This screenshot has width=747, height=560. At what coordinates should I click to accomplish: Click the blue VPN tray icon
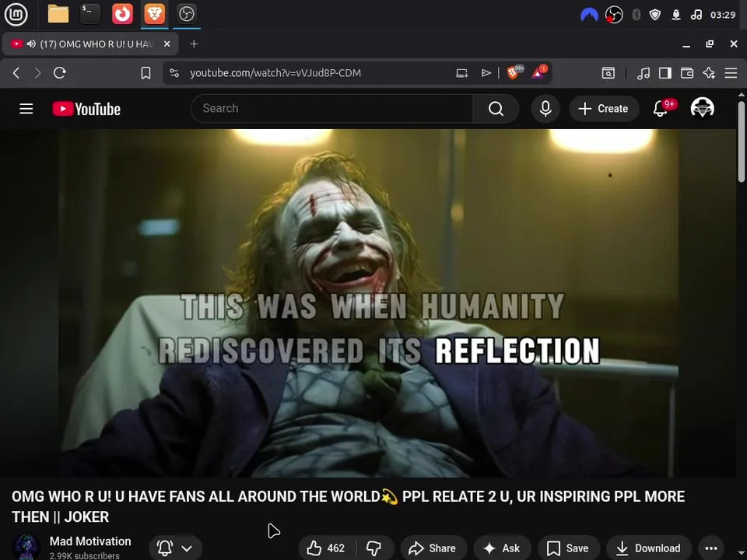pos(589,15)
